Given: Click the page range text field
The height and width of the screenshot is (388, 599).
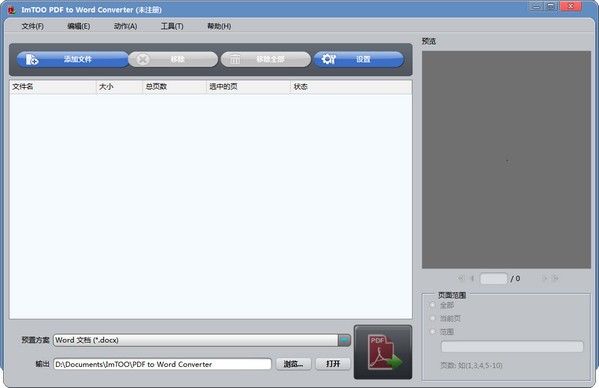Looking at the screenshot, I should (x=512, y=346).
